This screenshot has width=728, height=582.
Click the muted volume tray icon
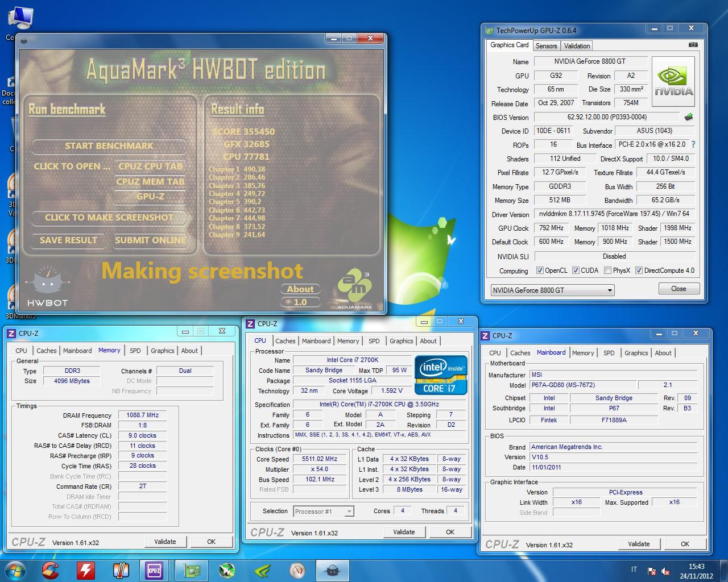pos(665,571)
